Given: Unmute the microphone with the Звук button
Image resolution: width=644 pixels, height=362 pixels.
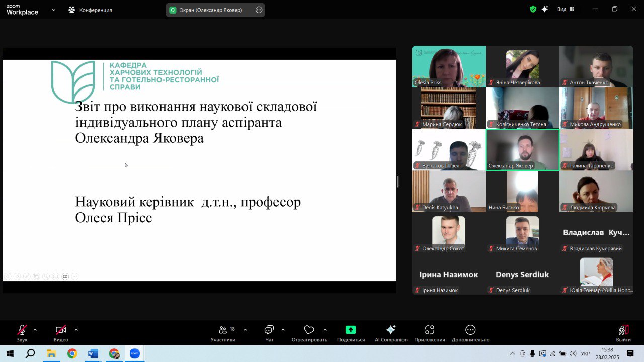Looking at the screenshot, I should tap(22, 333).
